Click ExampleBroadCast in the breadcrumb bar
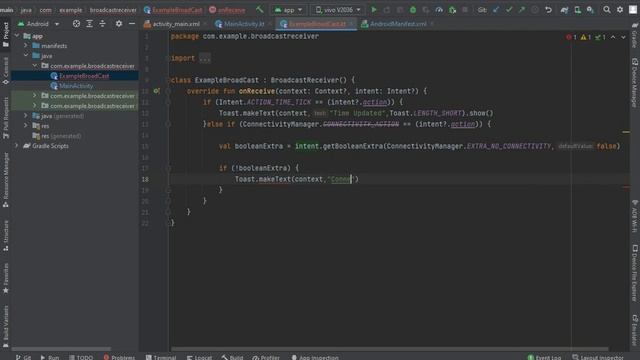 (173, 10)
